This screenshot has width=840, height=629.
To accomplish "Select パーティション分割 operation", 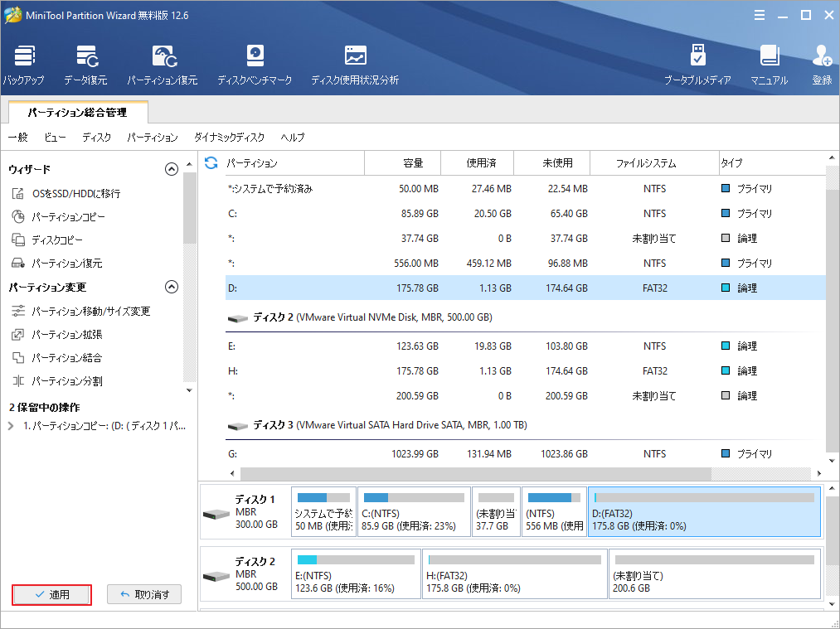I will point(56,381).
